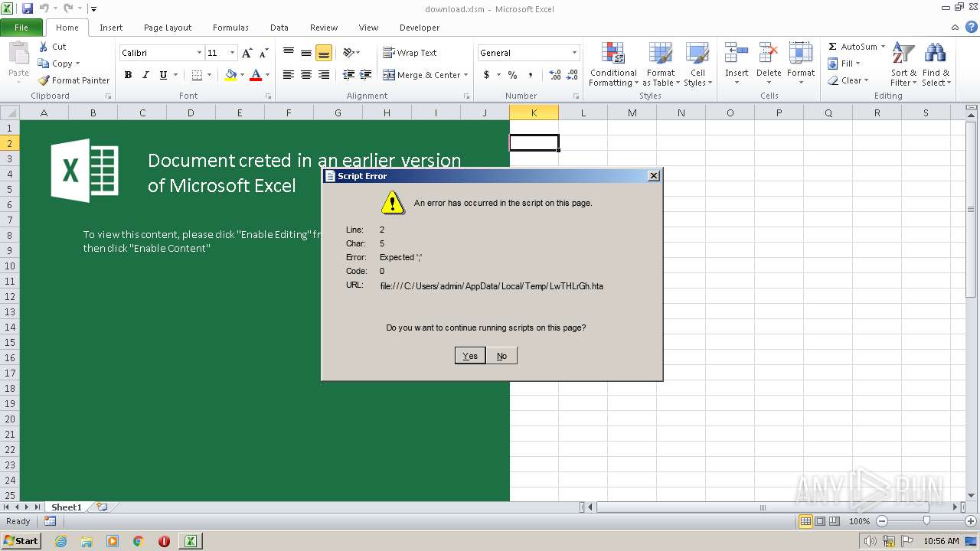Decrease indent icon

348,75
